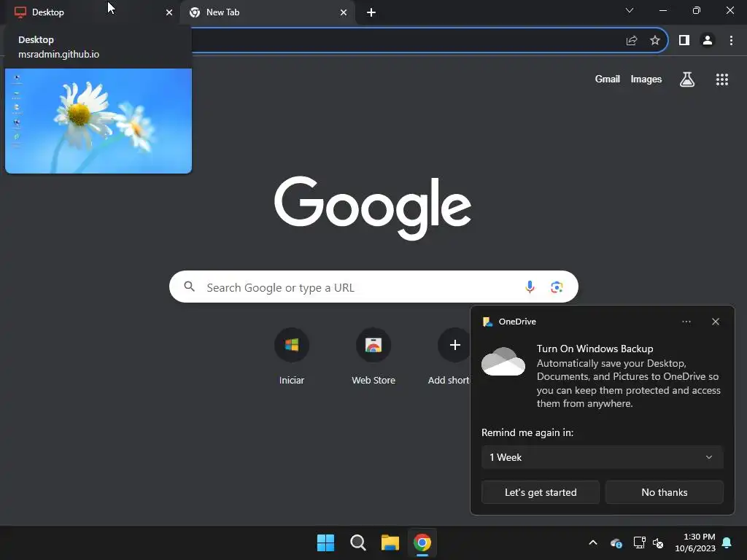Open the Google apps grid
This screenshot has width=747, height=560.
[722, 79]
